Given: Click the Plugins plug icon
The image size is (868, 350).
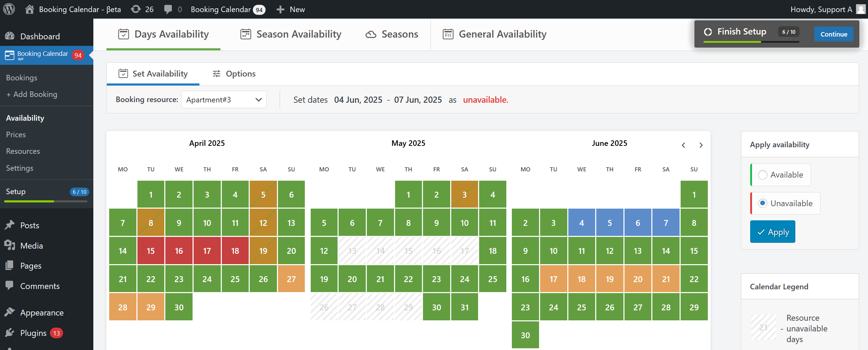Looking at the screenshot, I should pyautogui.click(x=10, y=333).
